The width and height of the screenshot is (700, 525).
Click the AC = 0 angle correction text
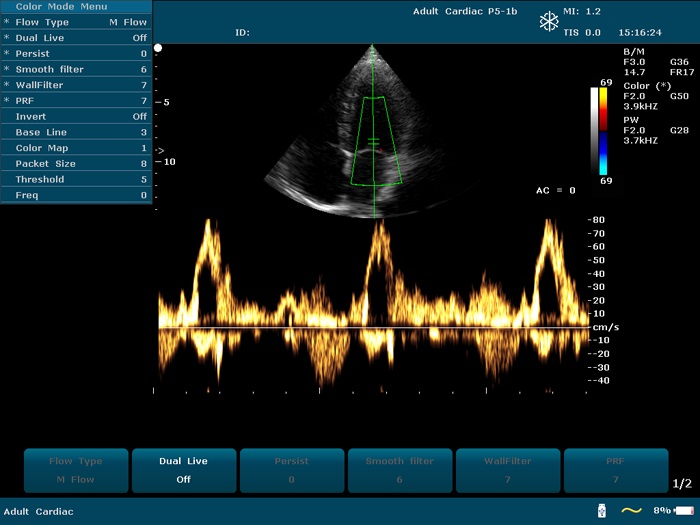pos(555,191)
